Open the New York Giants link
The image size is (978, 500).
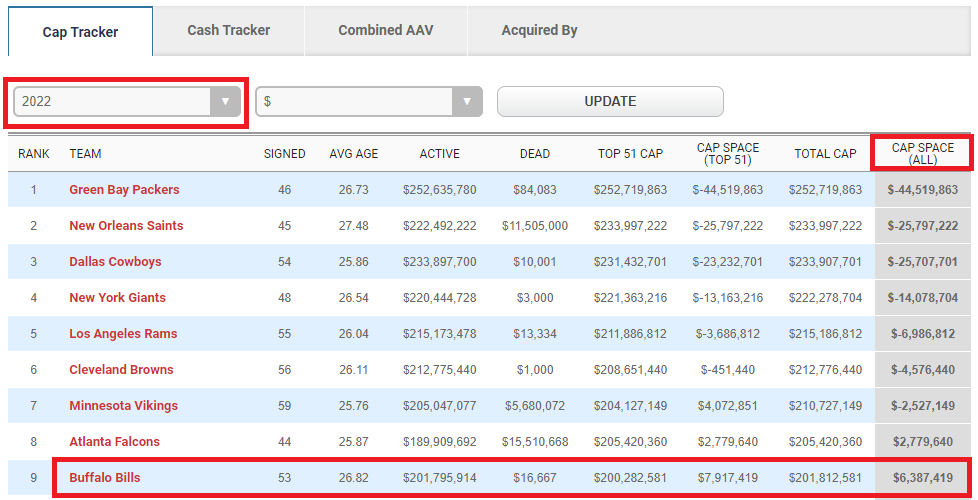point(117,298)
